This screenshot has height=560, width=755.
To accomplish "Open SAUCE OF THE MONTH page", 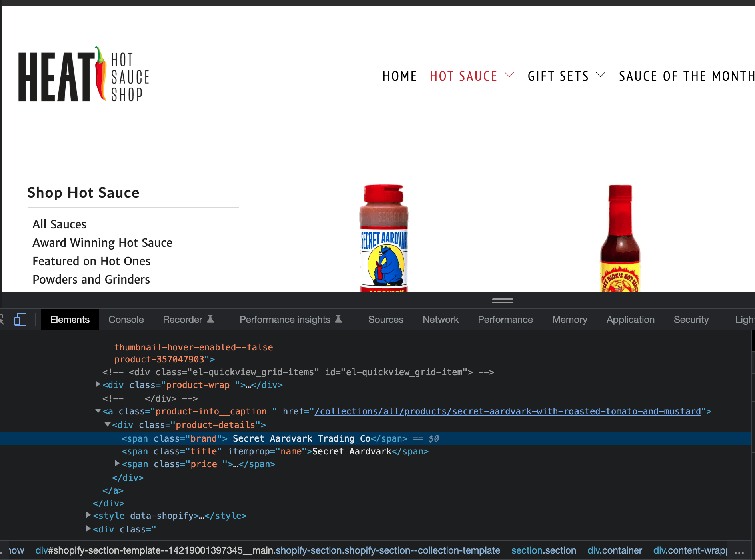I will tap(687, 76).
